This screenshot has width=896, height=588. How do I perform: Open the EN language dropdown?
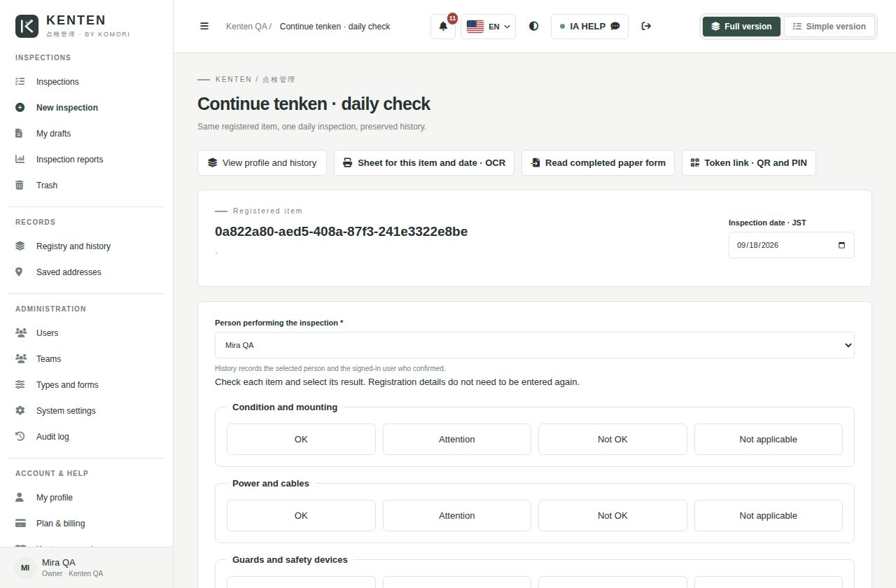pyautogui.click(x=488, y=27)
